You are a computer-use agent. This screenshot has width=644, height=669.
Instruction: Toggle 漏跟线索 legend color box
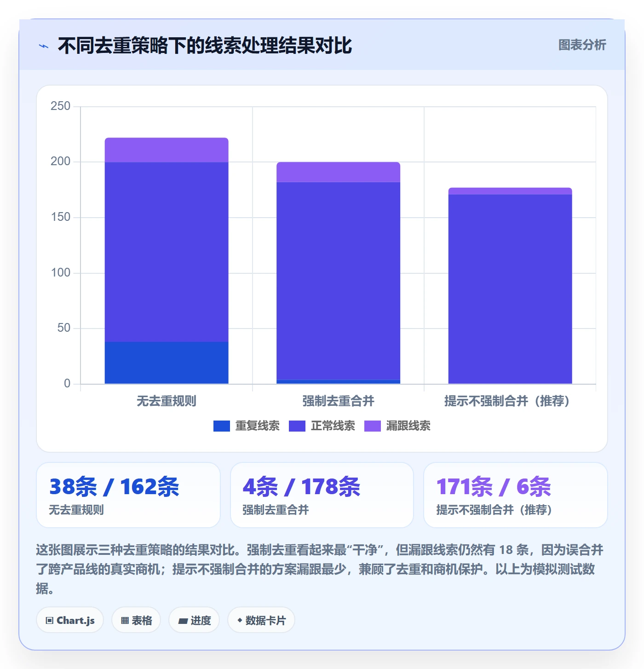pos(373,426)
